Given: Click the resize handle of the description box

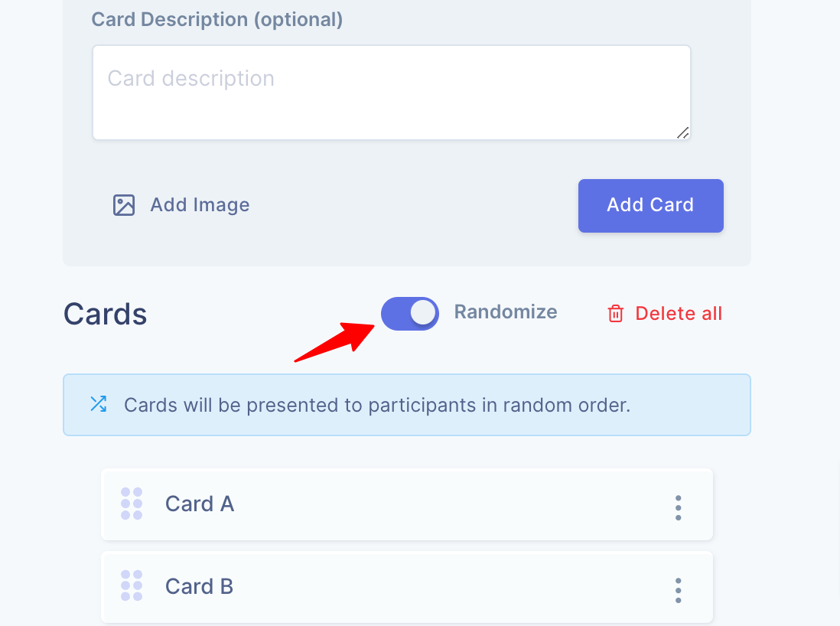Looking at the screenshot, I should (x=682, y=133).
